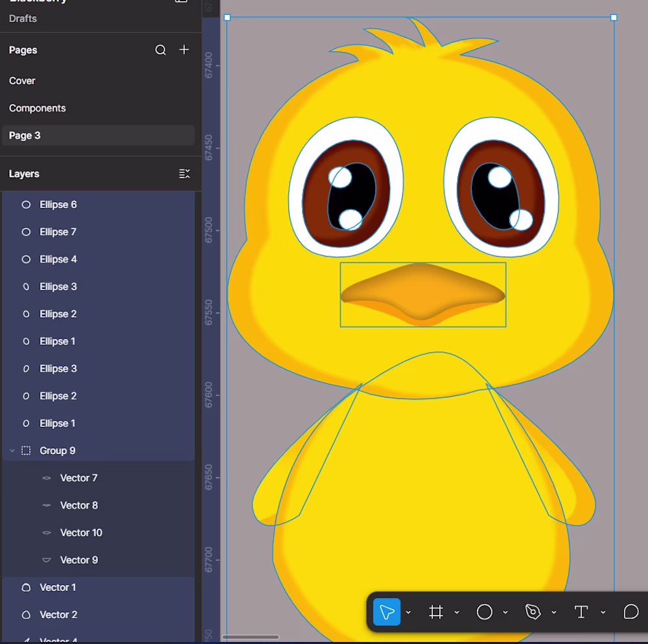Select the Vector 1 layer
This screenshot has width=648, height=644.
click(98, 587)
